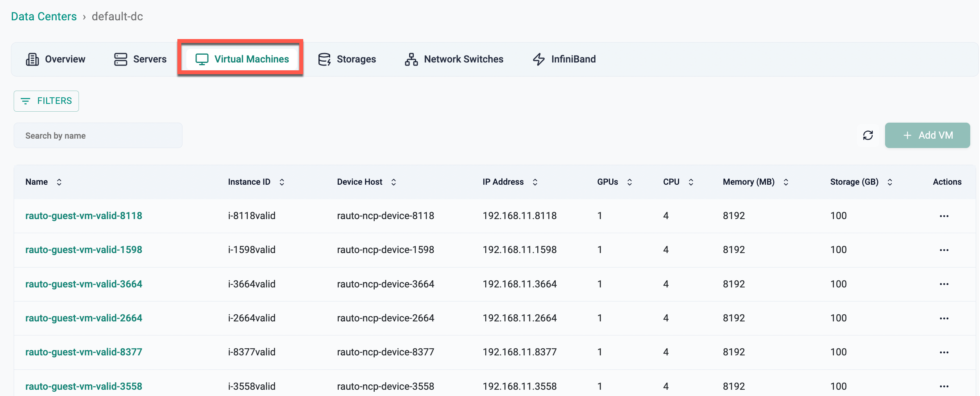
Task: Toggle sorting on the Name column
Action: coord(59,182)
